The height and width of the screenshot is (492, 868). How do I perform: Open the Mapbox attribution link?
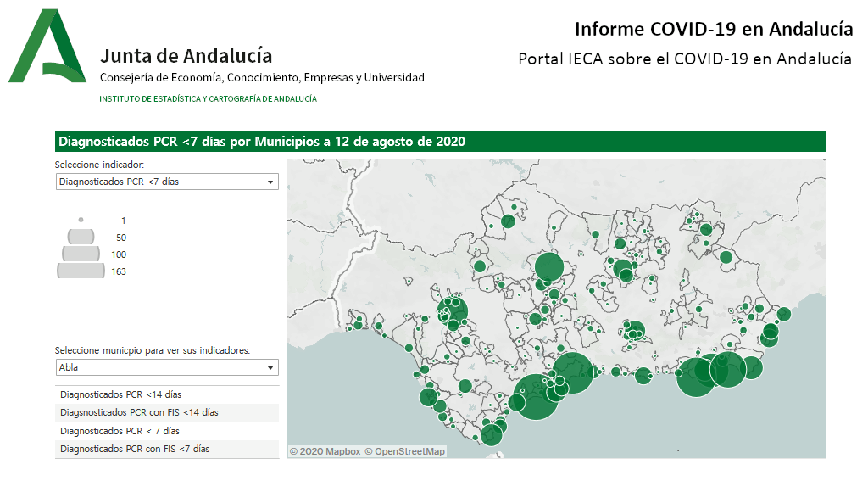point(325,451)
